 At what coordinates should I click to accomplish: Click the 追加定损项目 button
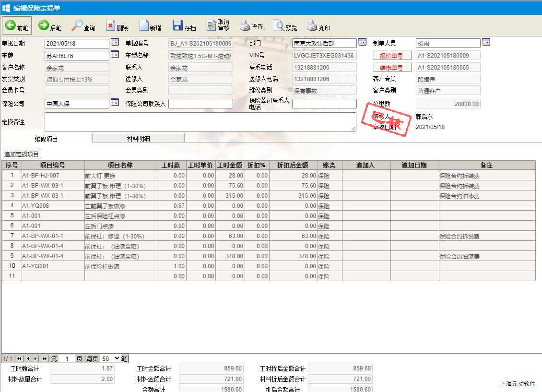pyautogui.click(x=22, y=154)
